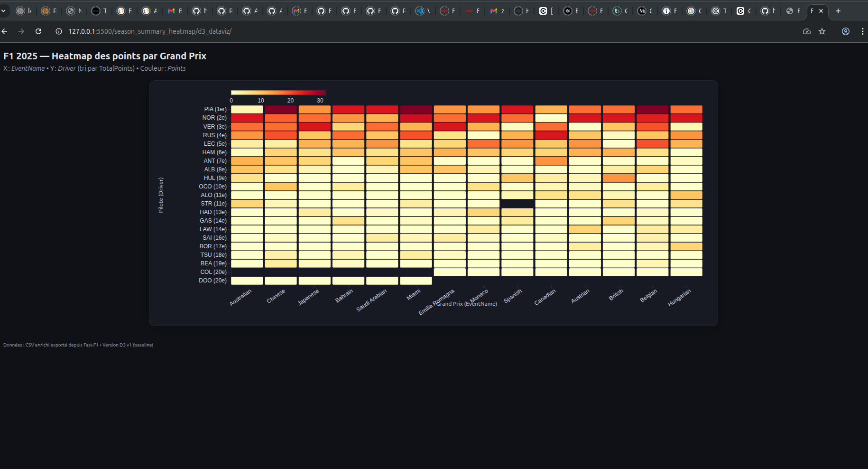Select LEC's Monaco Grand Prix cell

[484, 144]
